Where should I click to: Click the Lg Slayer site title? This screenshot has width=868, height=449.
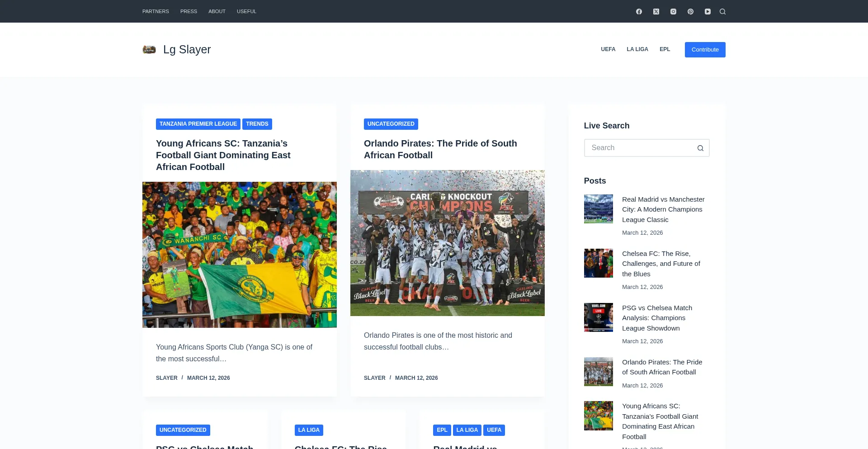click(187, 49)
